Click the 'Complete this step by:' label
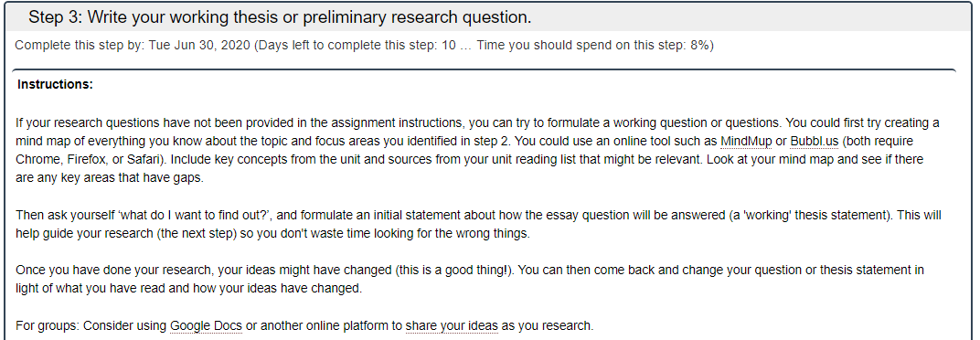980x340 pixels. pos(80,46)
